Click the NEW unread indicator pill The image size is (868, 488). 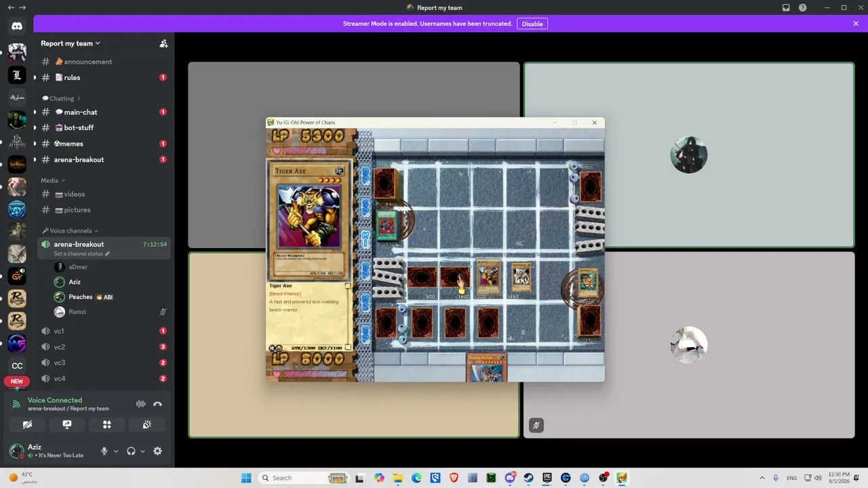(x=17, y=382)
